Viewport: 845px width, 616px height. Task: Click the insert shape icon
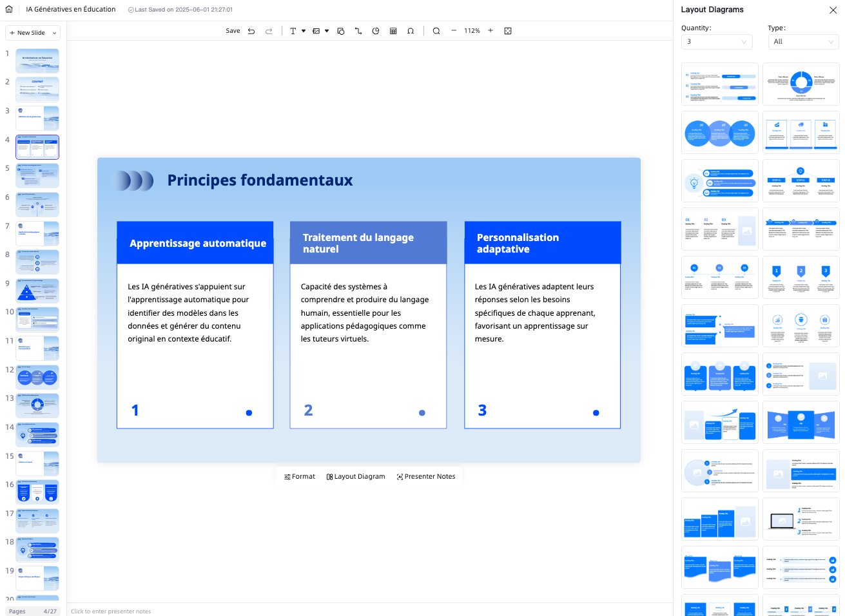tap(341, 31)
